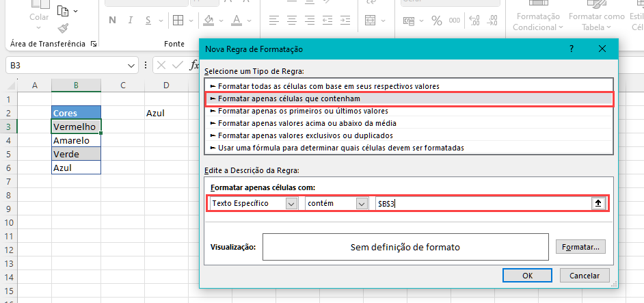Cancel formula bar entry X icon
The image size is (644, 303).
tap(162, 65)
